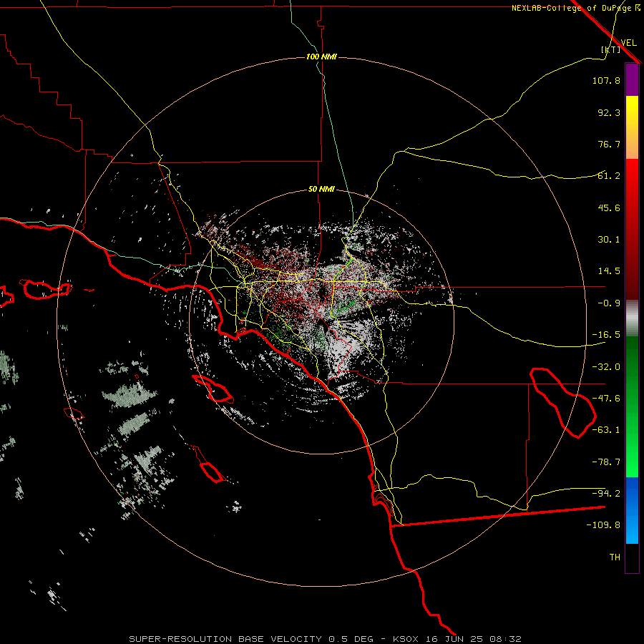Click the 76.7 scale value

click(609, 144)
